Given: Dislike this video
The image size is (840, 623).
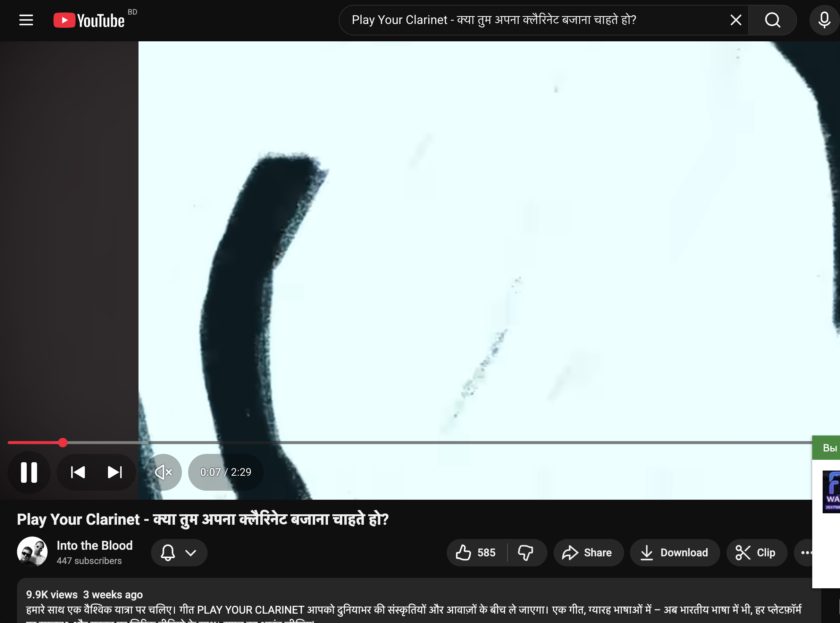Looking at the screenshot, I should tap(525, 553).
